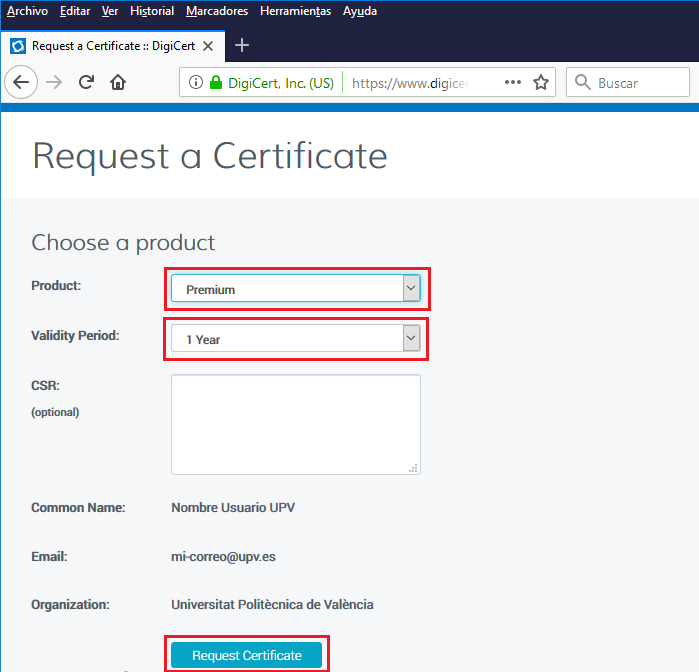Screen dimensions: 699x672
Task: Bookmark this page with the star icon
Action: [x=541, y=83]
